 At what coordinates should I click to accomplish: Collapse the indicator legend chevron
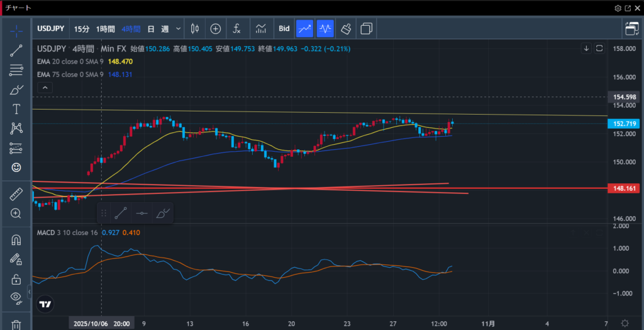[x=45, y=88]
